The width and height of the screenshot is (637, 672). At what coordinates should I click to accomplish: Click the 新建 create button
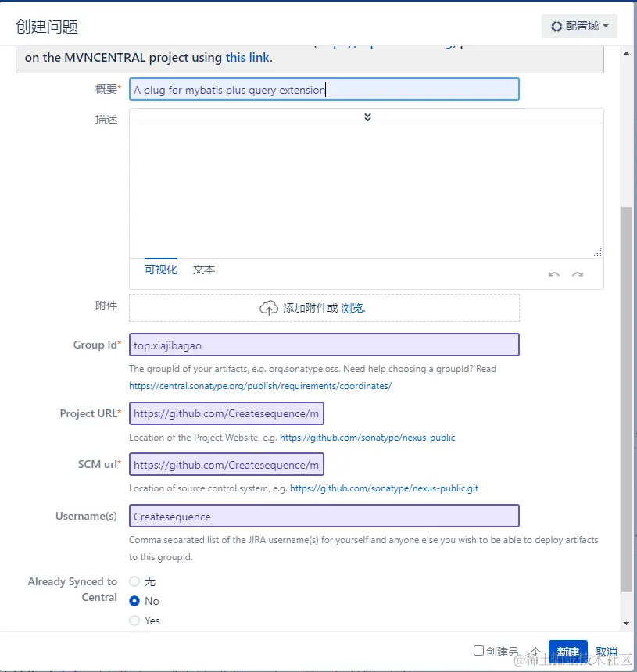pos(568,652)
